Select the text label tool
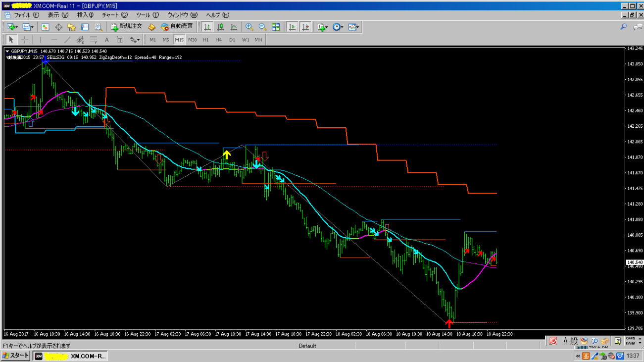This screenshot has height=362, width=644. point(120,40)
